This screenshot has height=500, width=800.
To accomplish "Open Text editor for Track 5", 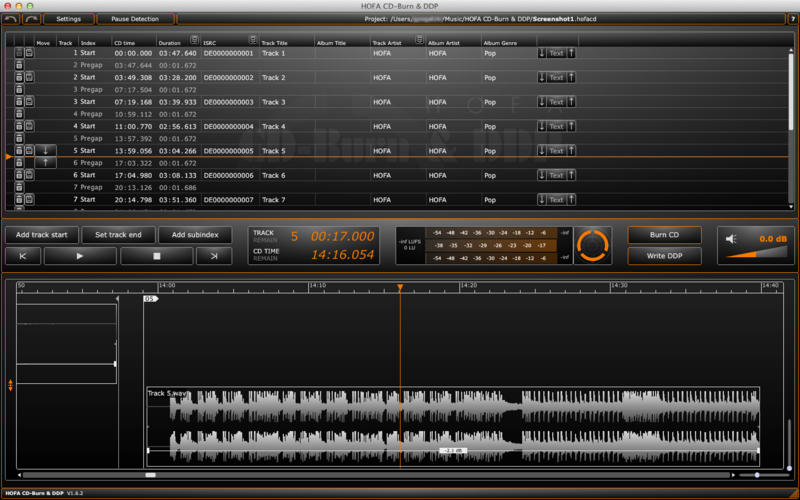I will pos(557,151).
